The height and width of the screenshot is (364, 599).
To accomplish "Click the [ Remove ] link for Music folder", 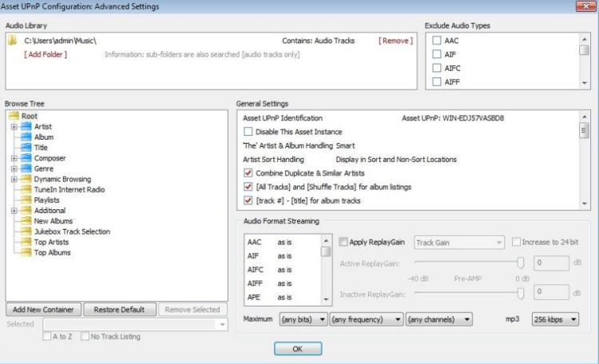I will click(x=396, y=41).
